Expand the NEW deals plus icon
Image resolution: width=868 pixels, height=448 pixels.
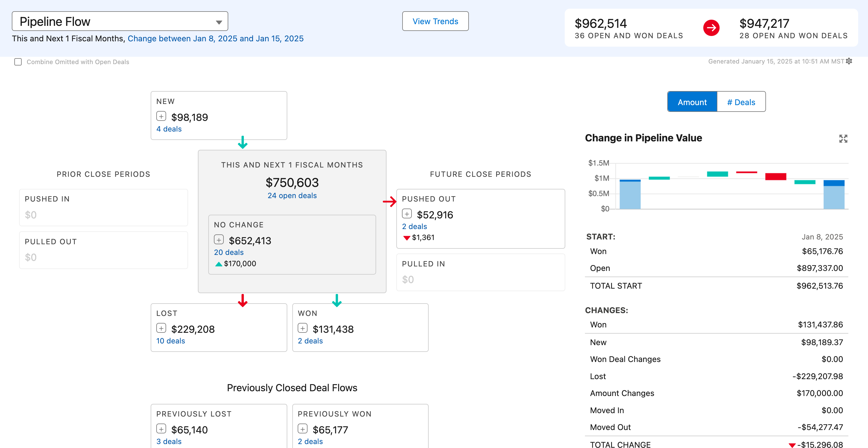coord(161,116)
